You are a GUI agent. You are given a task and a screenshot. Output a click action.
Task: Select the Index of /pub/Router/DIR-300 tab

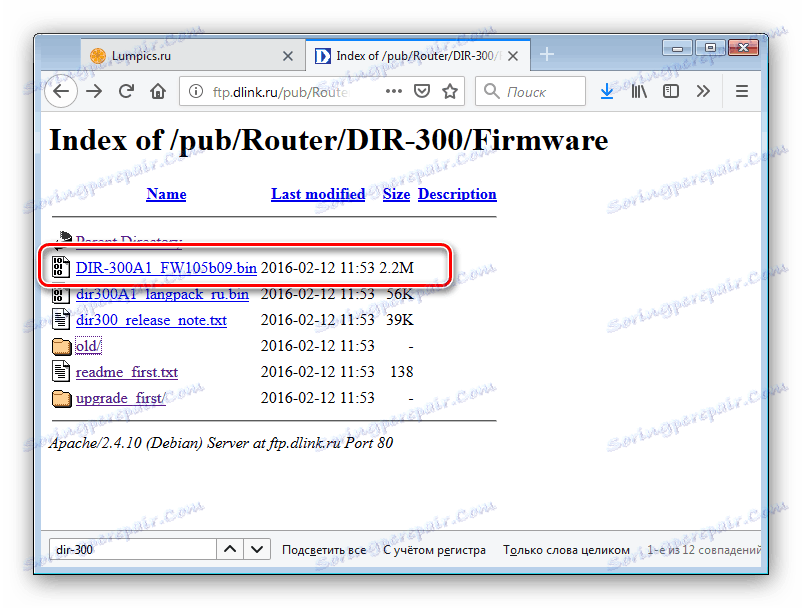pos(418,55)
